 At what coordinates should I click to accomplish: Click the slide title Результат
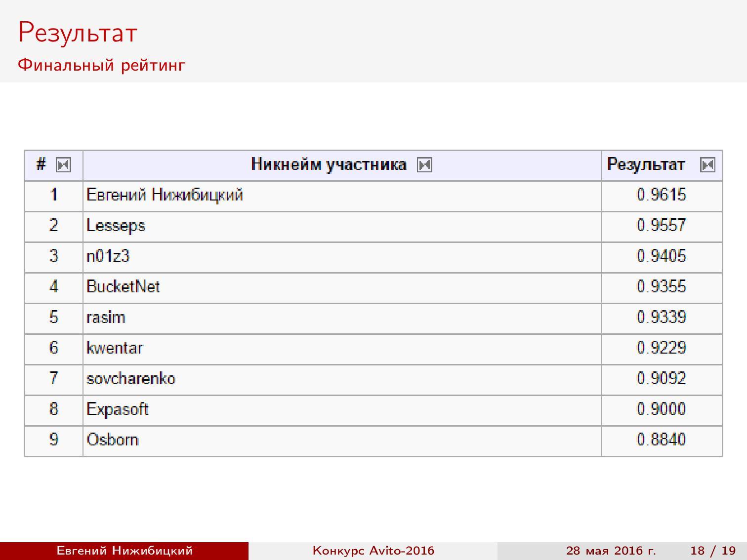(78, 33)
